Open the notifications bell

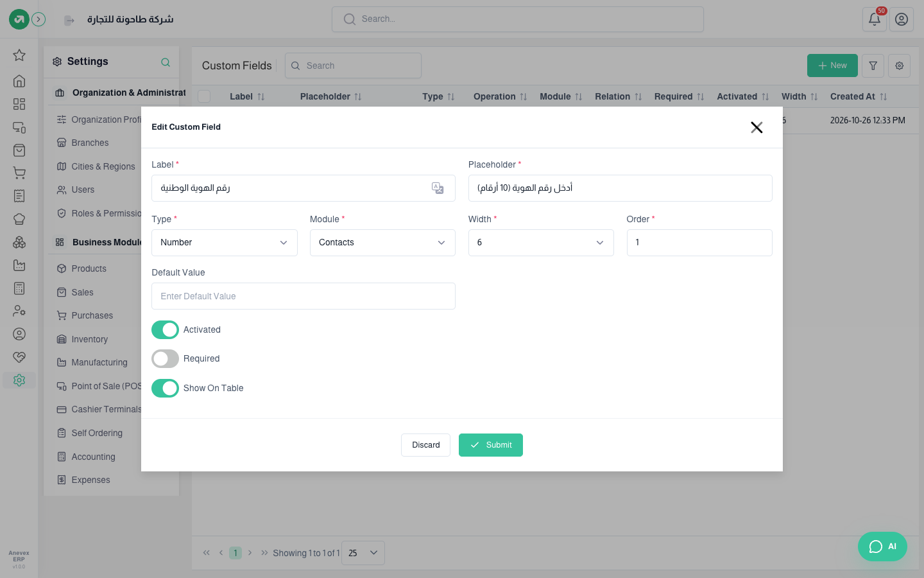point(875,19)
